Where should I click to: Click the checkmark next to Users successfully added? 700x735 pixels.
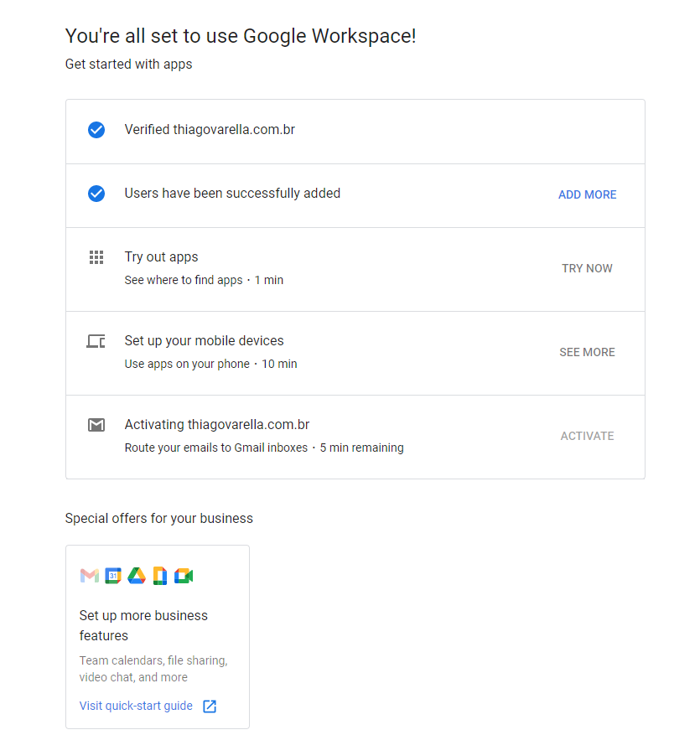(96, 194)
